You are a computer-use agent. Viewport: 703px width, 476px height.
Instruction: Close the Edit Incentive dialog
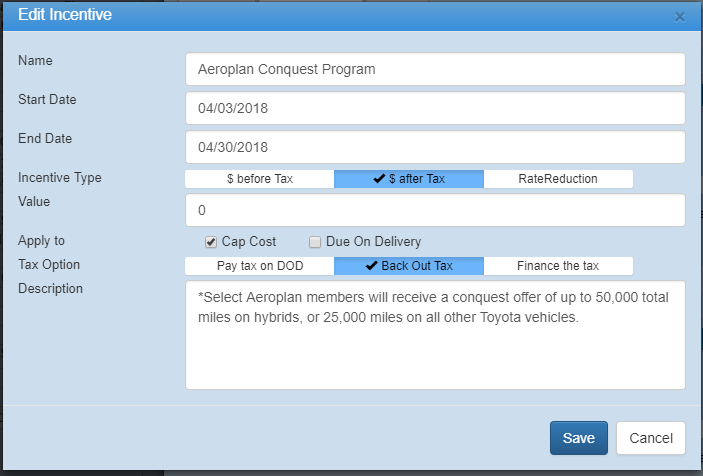tap(680, 17)
